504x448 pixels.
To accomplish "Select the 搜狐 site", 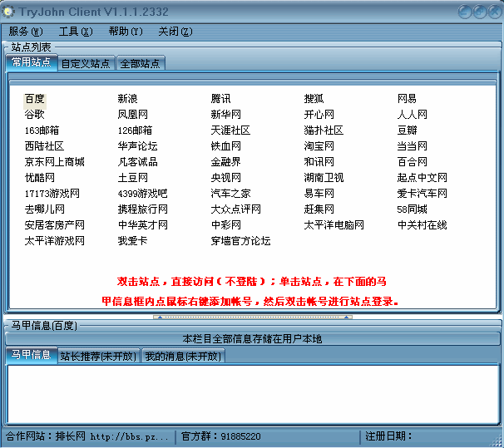I will pos(314,99).
